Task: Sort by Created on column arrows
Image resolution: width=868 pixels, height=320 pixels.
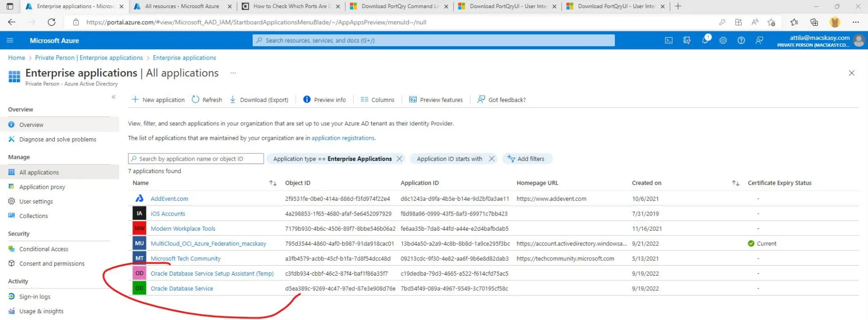Action: click(735, 183)
